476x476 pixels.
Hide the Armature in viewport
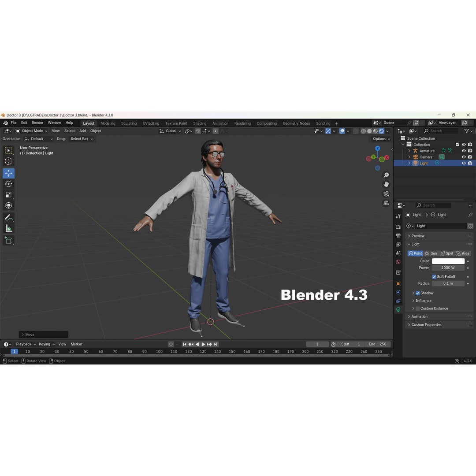tap(464, 151)
